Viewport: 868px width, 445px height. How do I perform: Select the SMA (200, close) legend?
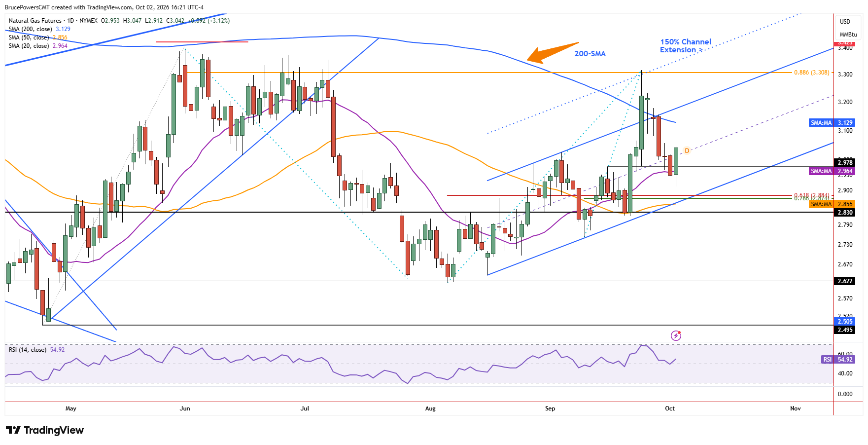39,29
